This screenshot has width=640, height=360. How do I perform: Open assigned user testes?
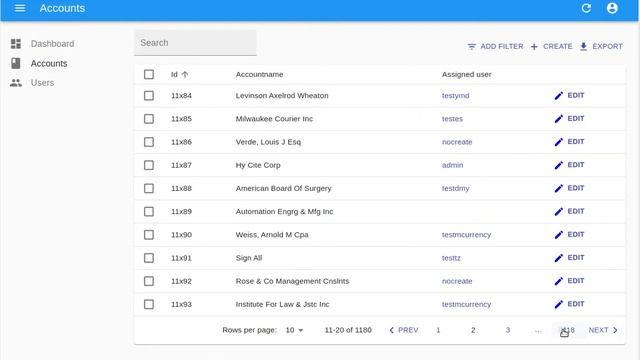pyautogui.click(x=452, y=119)
